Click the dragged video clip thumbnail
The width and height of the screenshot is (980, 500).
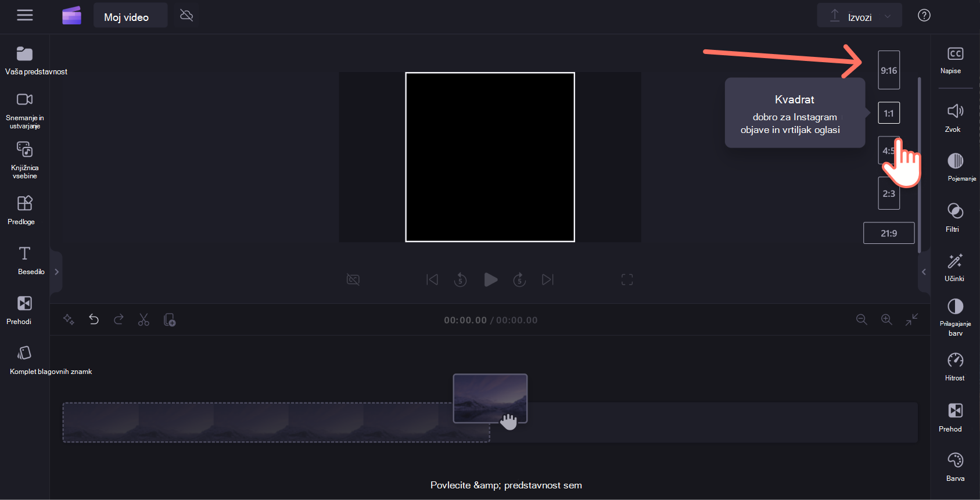coord(490,398)
